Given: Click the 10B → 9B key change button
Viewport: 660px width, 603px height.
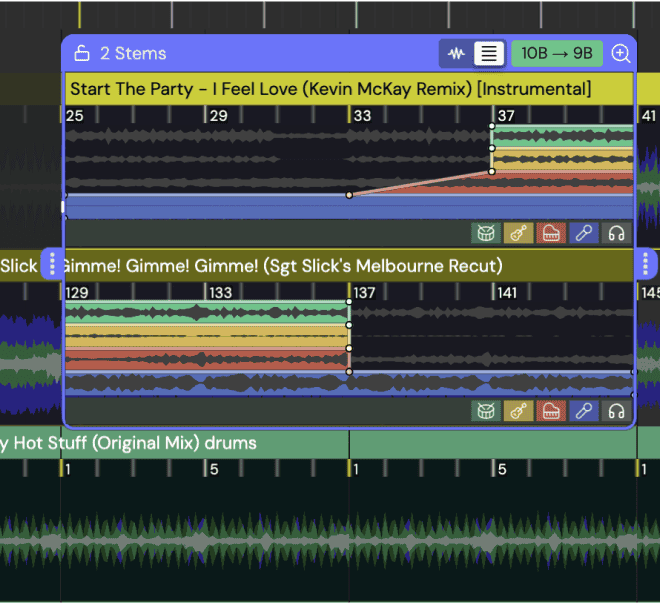Looking at the screenshot, I should coord(557,54).
